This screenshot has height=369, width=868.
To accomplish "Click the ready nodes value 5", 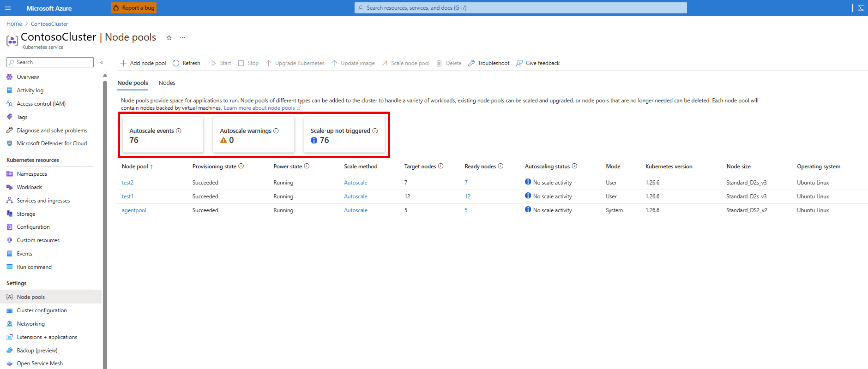I will coord(466,210).
